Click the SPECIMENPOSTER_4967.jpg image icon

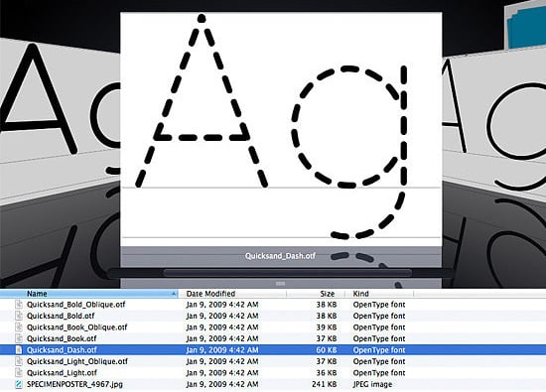(x=19, y=384)
